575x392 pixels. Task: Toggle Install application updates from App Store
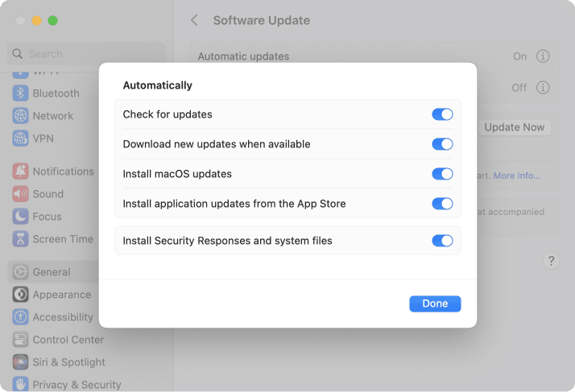(442, 204)
